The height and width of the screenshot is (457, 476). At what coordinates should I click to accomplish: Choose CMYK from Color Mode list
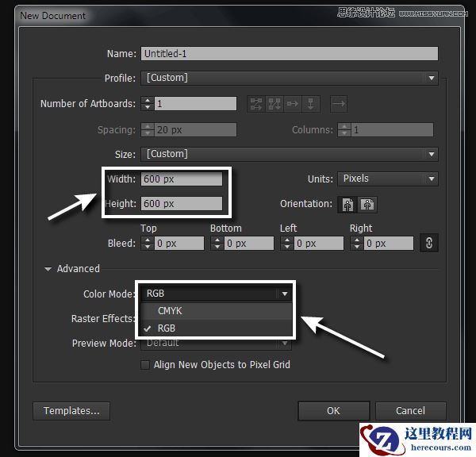[x=216, y=311]
